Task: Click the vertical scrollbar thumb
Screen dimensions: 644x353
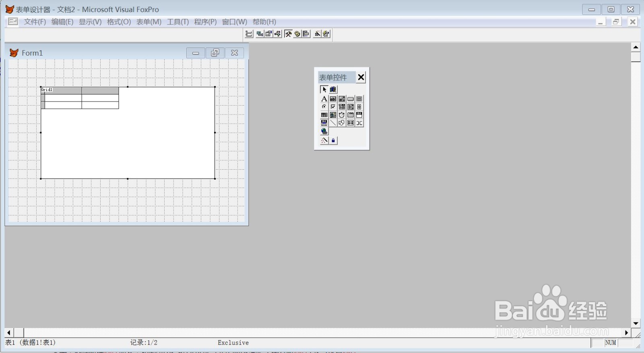Action: pyautogui.click(x=636, y=57)
